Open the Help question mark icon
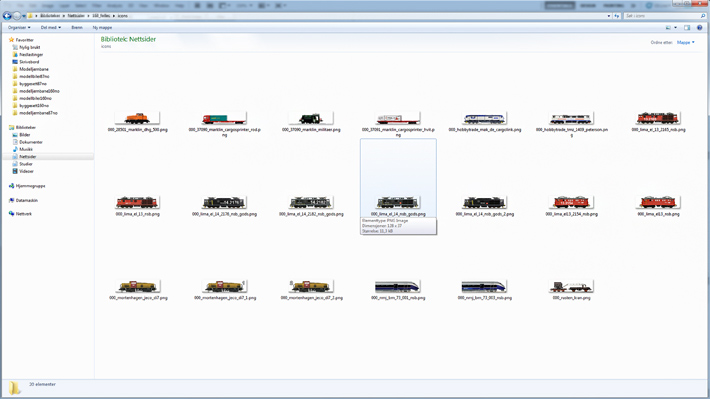This screenshot has height=399, width=710. (700, 28)
